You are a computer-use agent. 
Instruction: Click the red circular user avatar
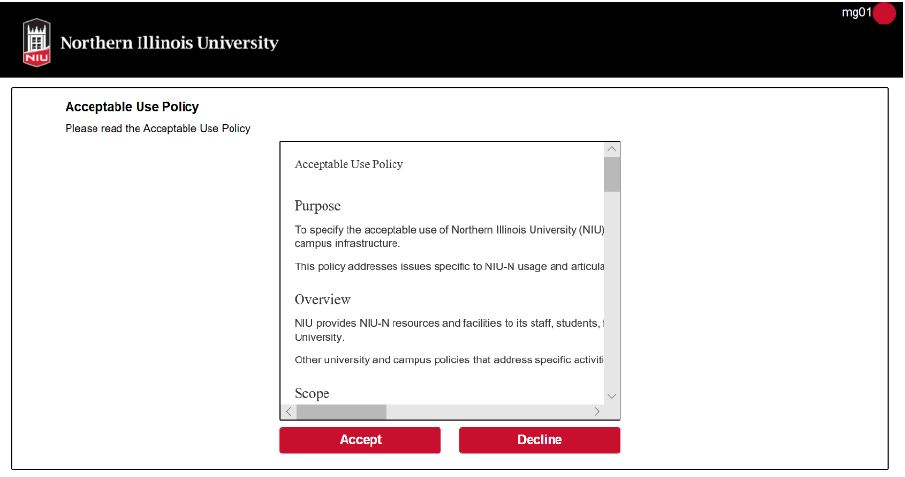pos(884,13)
